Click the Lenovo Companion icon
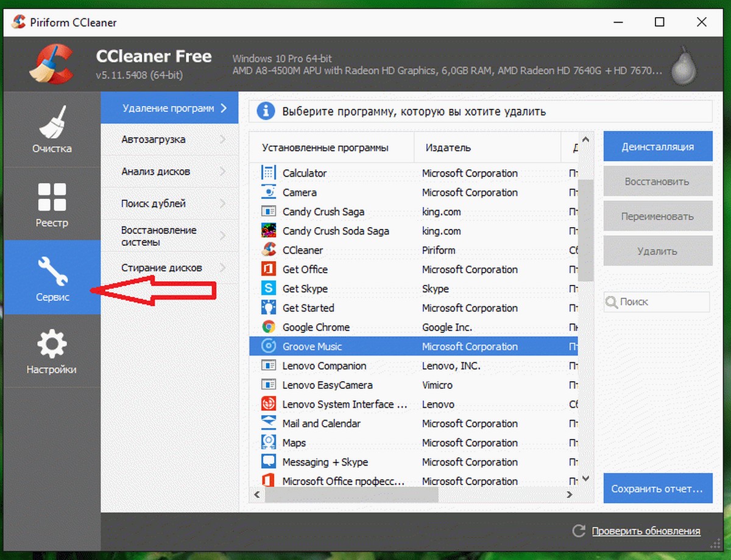731x560 pixels. click(x=268, y=366)
